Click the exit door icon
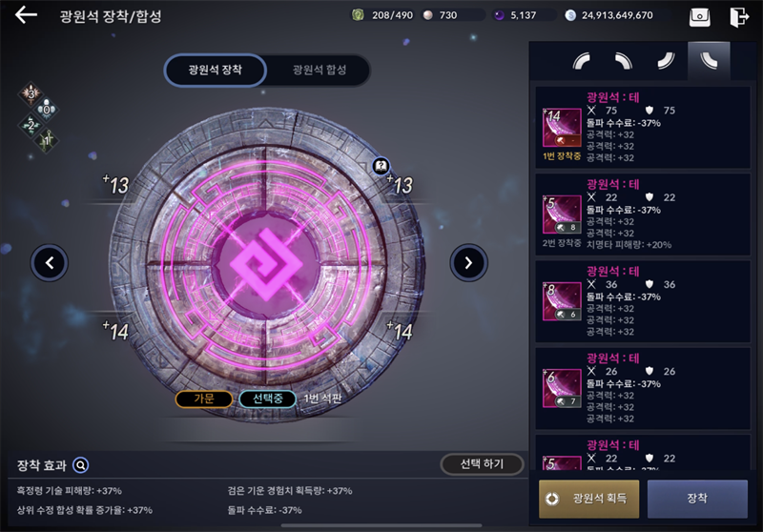763x532 pixels. pyautogui.click(x=738, y=17)
